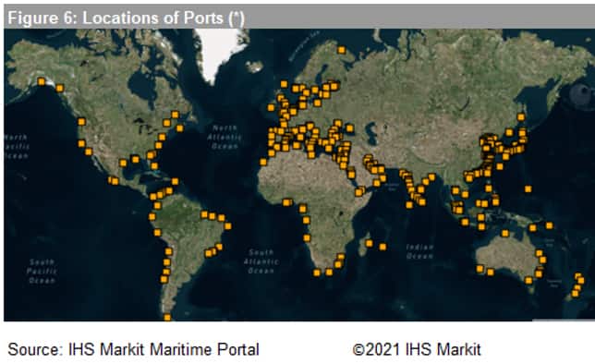
Task: Select the ©2021 IHS Markit copyright text
Action: pyautogui.click(x=417, y=349)
